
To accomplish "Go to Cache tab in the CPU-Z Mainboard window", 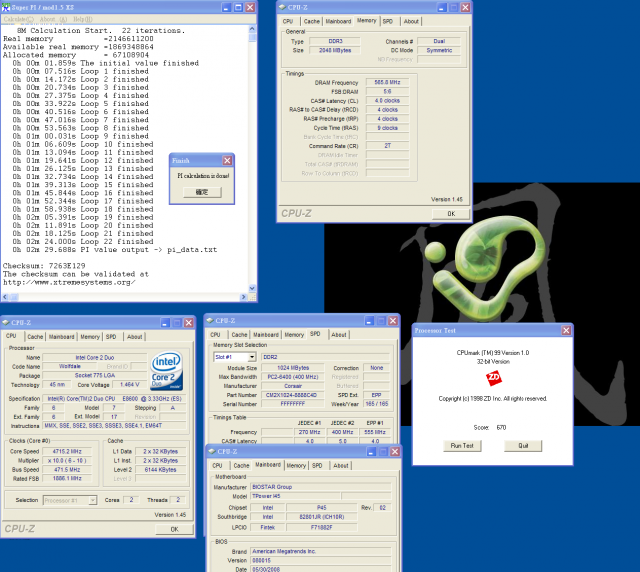I will 241,465.
